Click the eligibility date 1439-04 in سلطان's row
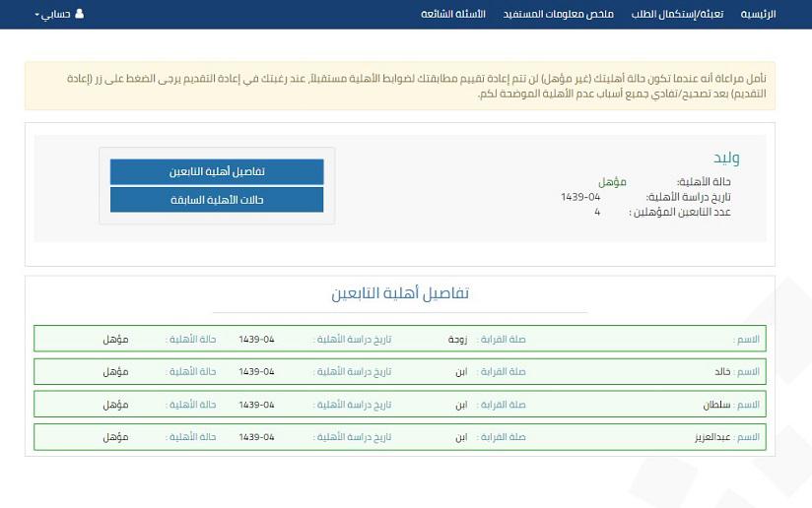The height and width of the screenshot is (508, 812). [256, 404]
